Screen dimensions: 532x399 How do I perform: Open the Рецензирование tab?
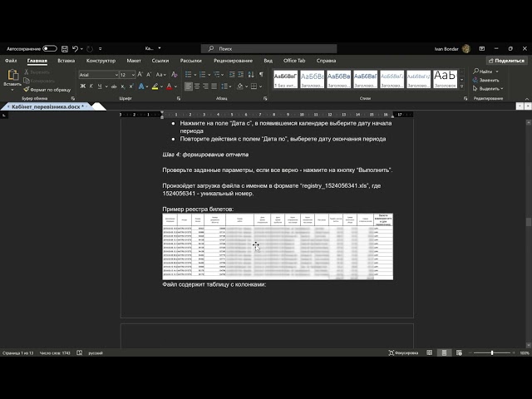pyautogui.click(x=233, y=61)
